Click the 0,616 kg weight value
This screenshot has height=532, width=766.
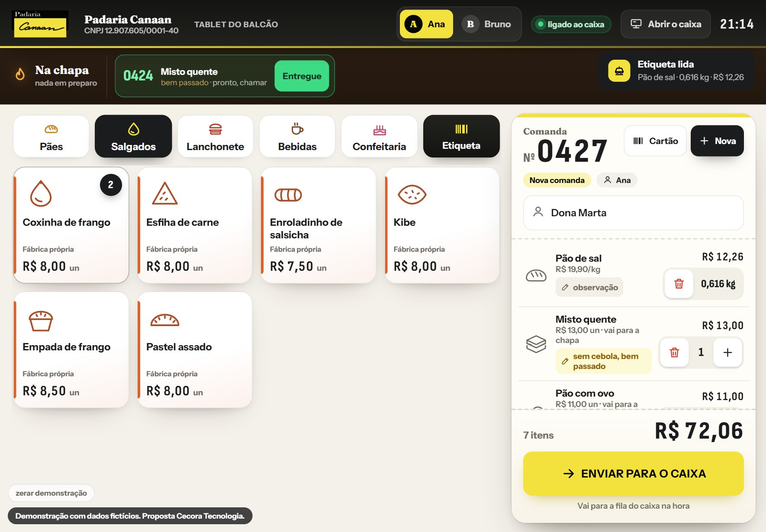click(x=718, y=284)
